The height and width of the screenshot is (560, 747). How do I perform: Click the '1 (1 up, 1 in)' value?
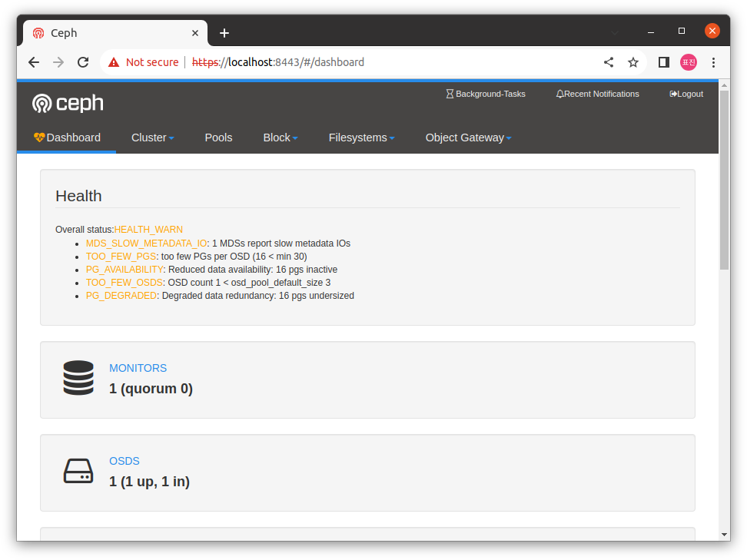[149, 482]
